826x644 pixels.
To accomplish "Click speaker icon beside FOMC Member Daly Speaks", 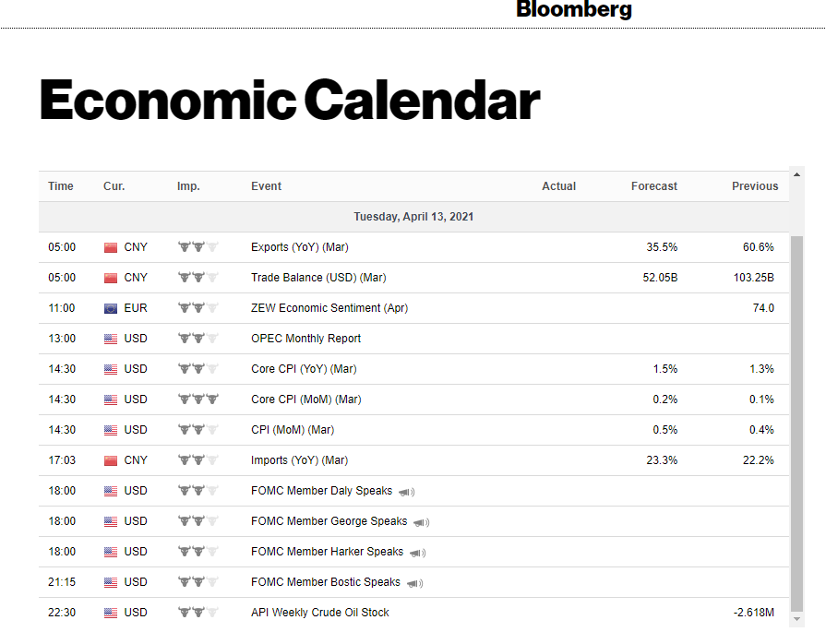I will (x=406, y=492).
